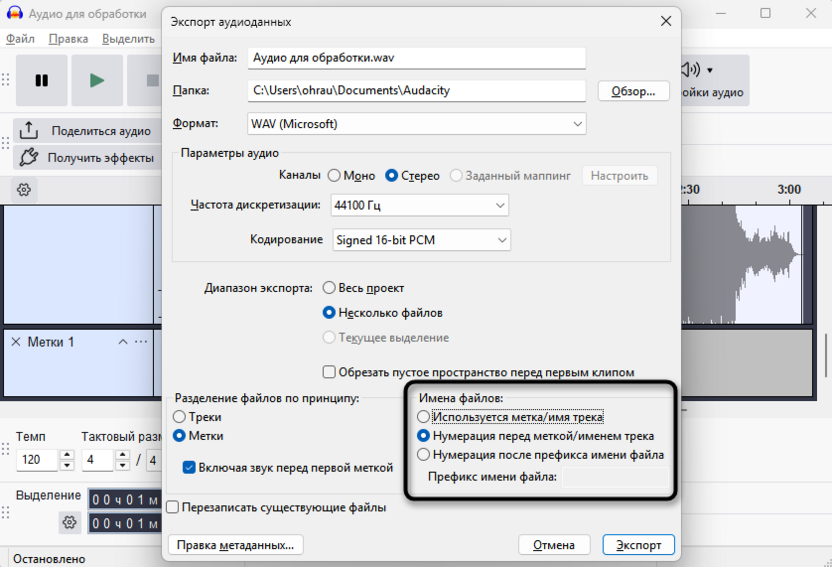
Task: Click the Поделиться аудио button
Action: pos(88,131)
